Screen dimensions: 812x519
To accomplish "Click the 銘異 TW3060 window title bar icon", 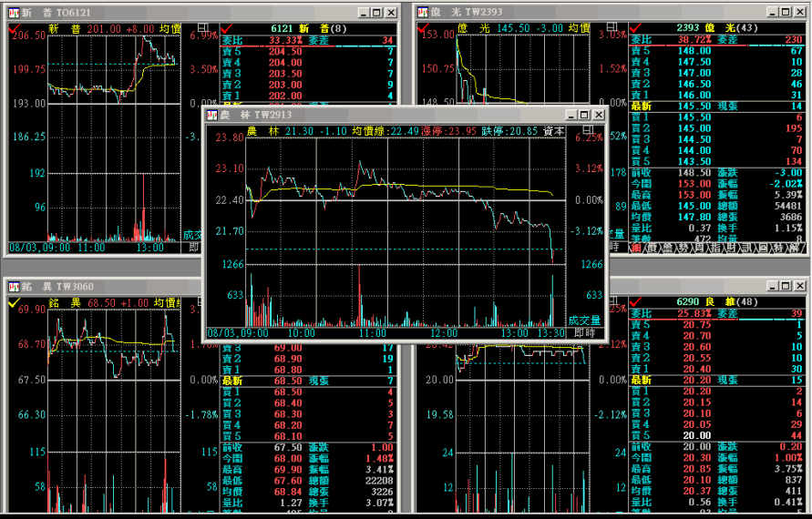I will coord(14,286).
